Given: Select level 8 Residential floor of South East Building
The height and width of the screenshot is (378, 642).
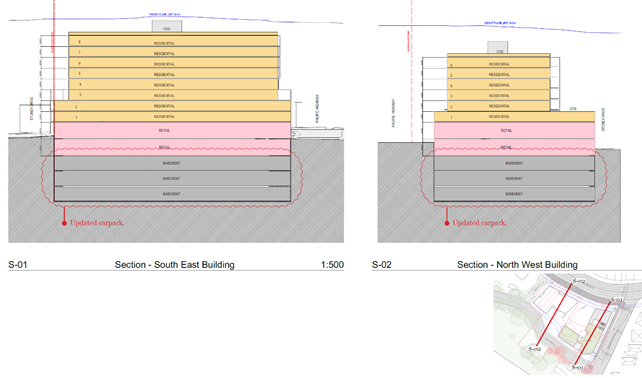Looking at the screenshot, I should (173, 41).
